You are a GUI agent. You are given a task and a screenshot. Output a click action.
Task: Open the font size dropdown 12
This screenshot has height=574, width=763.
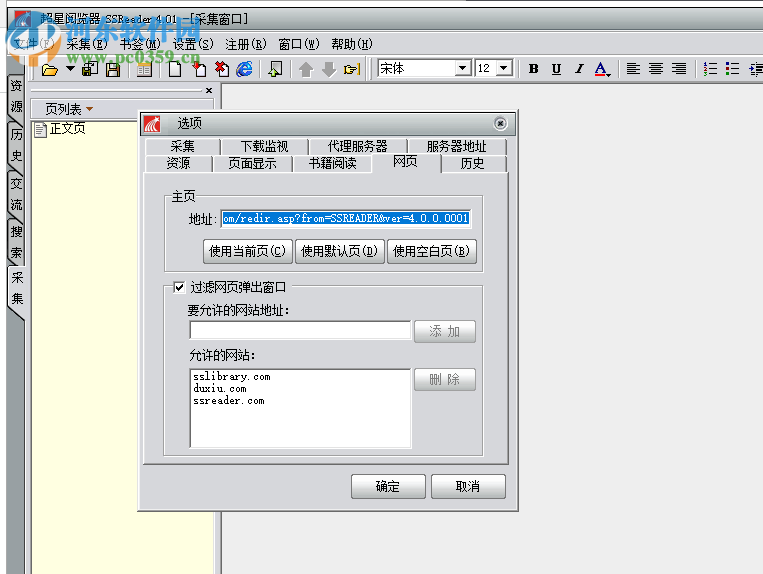click(x=504, y=68)
